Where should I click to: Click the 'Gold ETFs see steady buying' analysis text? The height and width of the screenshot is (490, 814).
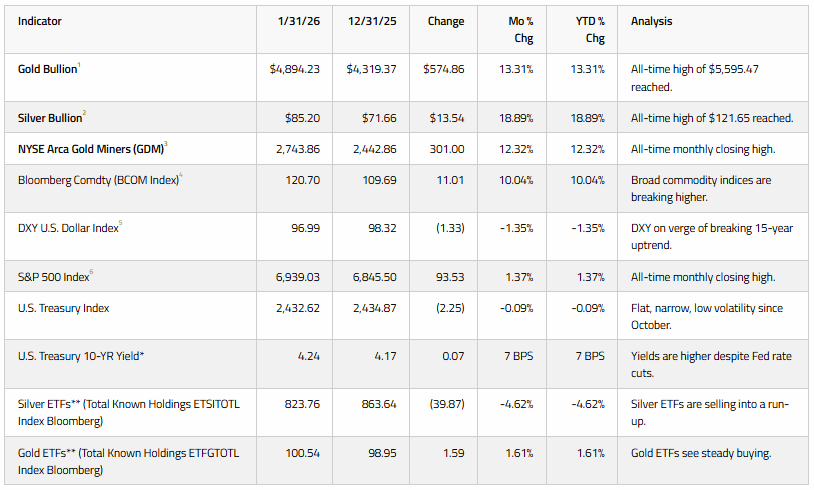coord(701,453)
